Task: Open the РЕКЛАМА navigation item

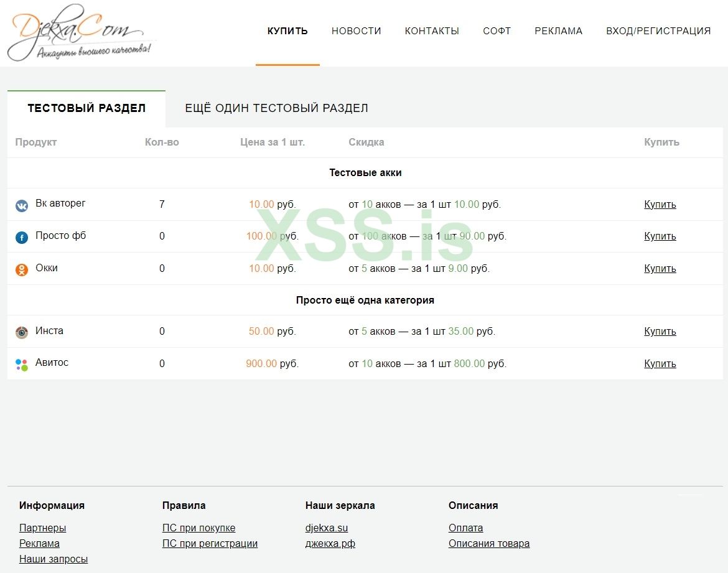Action: (559, 31)
